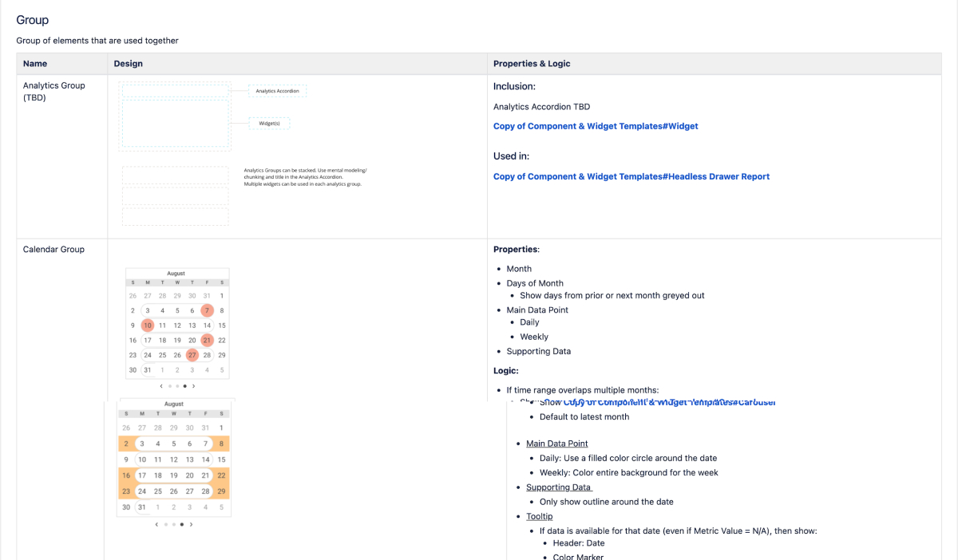This screenshot has width=958, height=560.
Task: Select the active pagination dot under the first calendar
Action: 185,386
